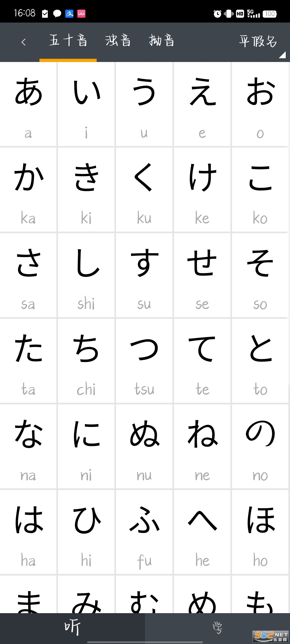Tap the ひ (hi) kana card

click(86, 532)
